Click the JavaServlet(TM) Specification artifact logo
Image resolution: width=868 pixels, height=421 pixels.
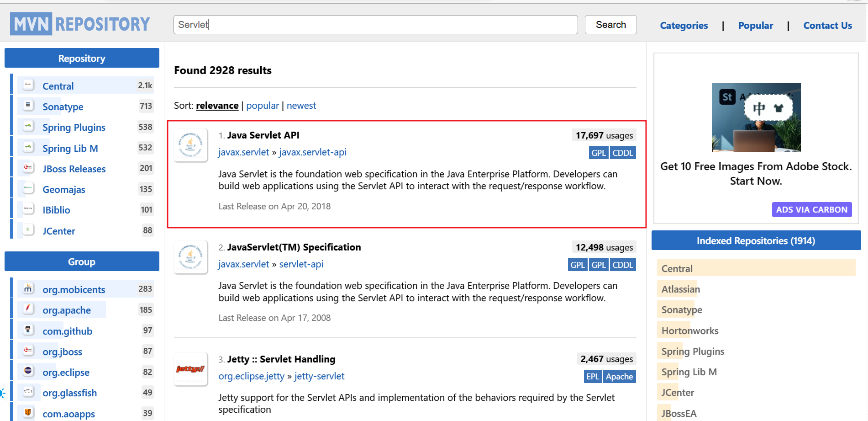click(x=191, y=257)
